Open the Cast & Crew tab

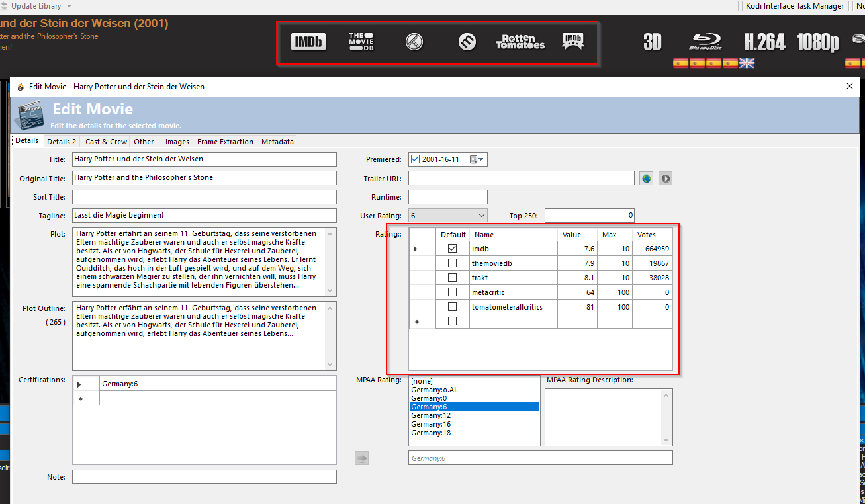[x=106, y=142]
